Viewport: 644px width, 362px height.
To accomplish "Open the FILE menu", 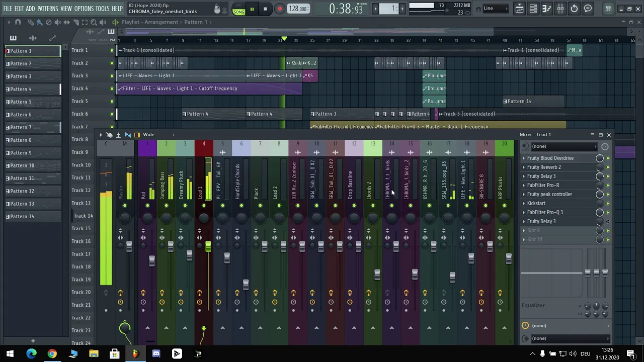I will 8,9.
